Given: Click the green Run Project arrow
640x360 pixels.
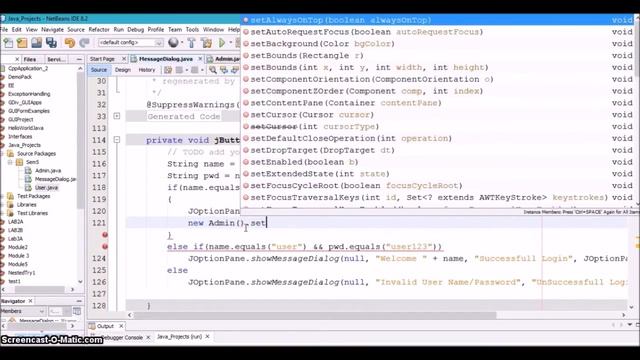Looking at the screenshot, I should pos(222,42).
